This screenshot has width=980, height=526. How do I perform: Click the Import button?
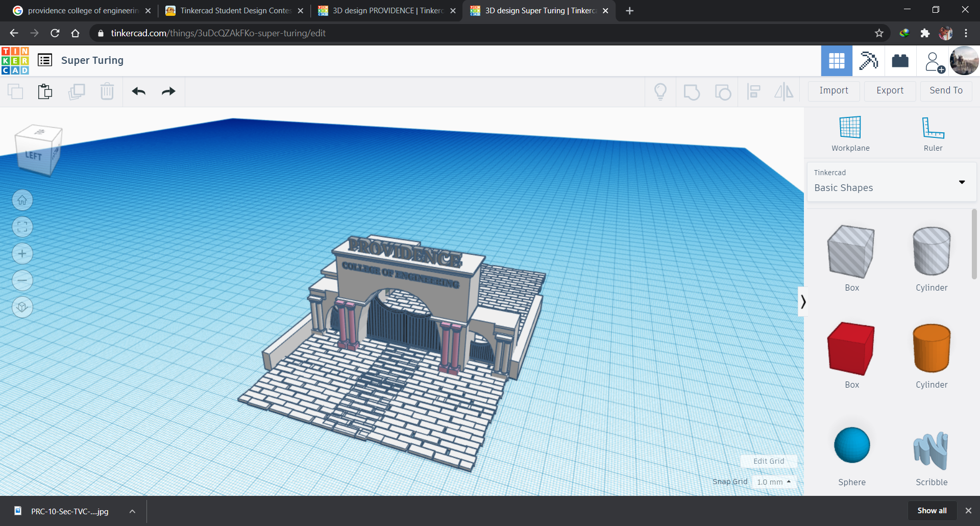834,90
